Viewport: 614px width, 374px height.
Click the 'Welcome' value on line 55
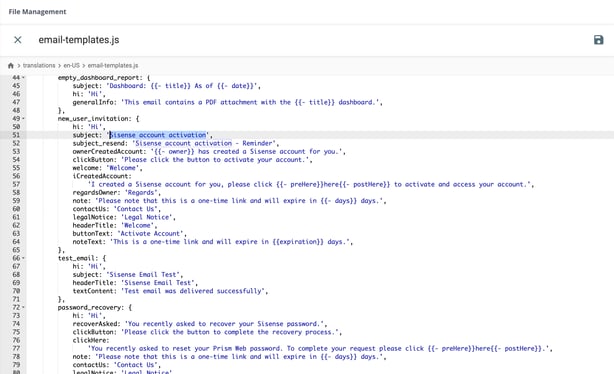tap(123, 168)
